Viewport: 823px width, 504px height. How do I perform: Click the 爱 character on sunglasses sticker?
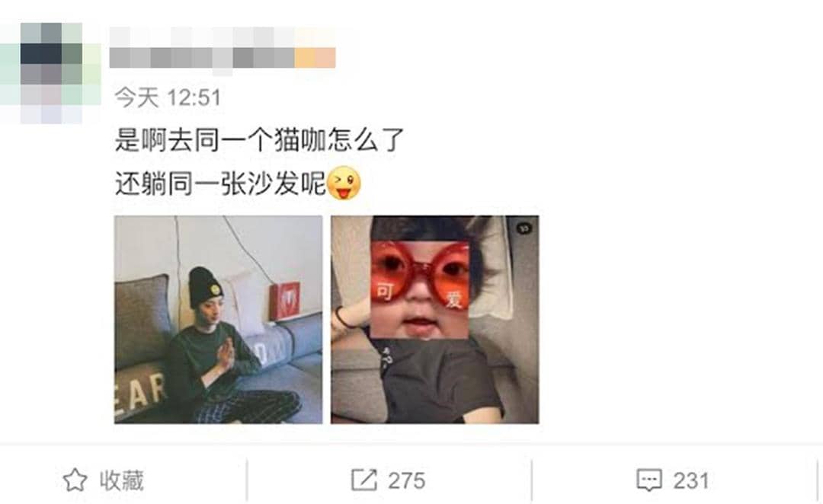click(453, 299)
